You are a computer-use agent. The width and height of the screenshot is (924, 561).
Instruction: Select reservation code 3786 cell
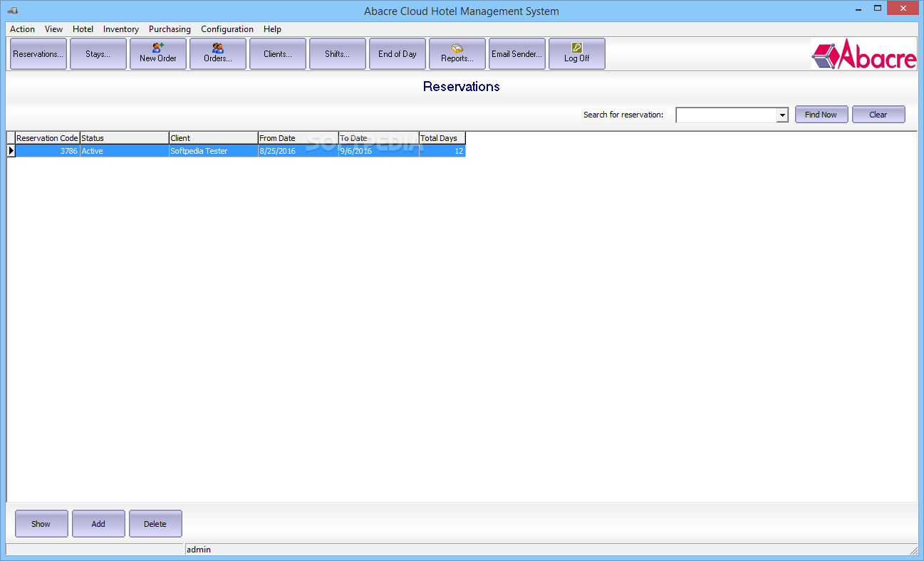pyautogui.click(x=47, y=151)
